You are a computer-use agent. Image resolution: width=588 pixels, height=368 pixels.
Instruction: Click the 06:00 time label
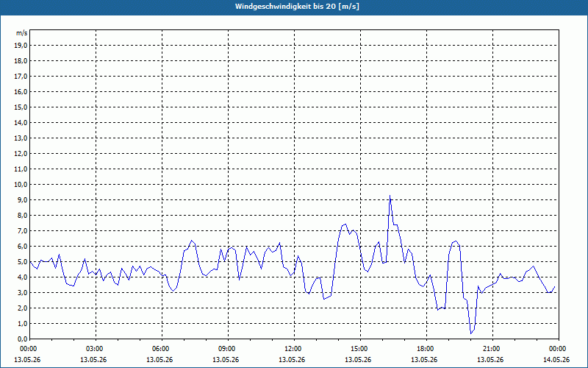coord(162,349)
